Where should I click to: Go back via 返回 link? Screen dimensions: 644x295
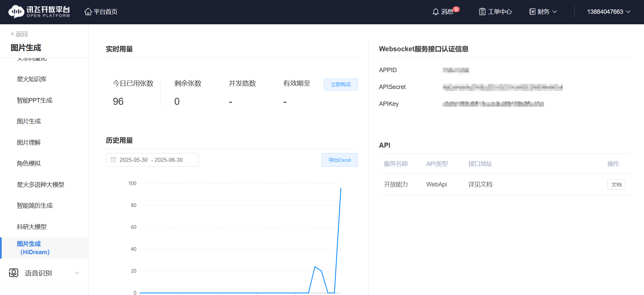point(19,34)
